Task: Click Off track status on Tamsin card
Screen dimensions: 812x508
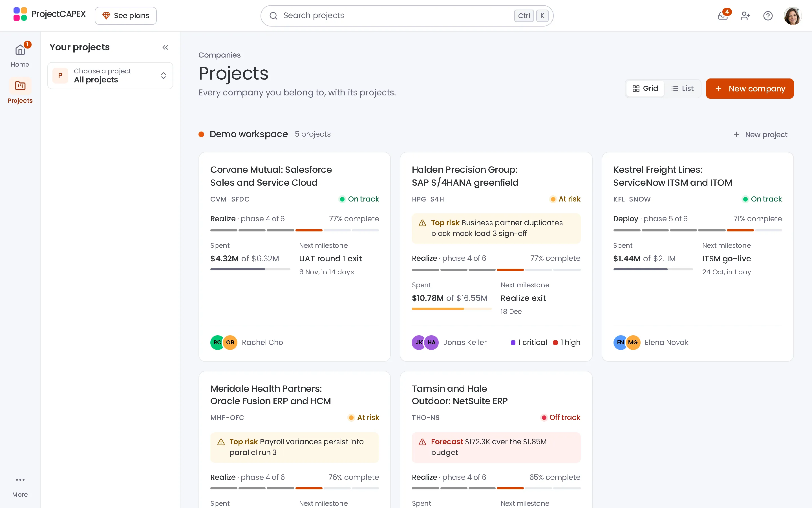Action: (561, 418)
